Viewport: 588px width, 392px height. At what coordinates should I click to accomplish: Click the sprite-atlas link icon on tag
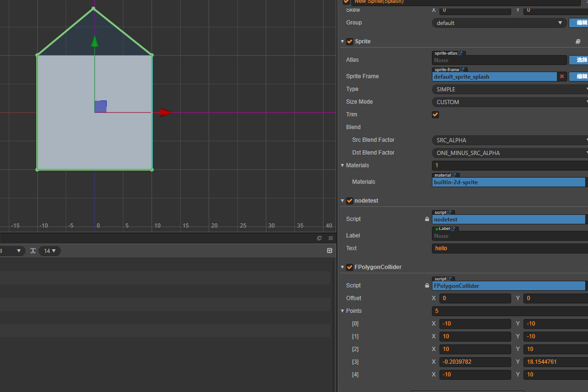[x=460, y=53]
